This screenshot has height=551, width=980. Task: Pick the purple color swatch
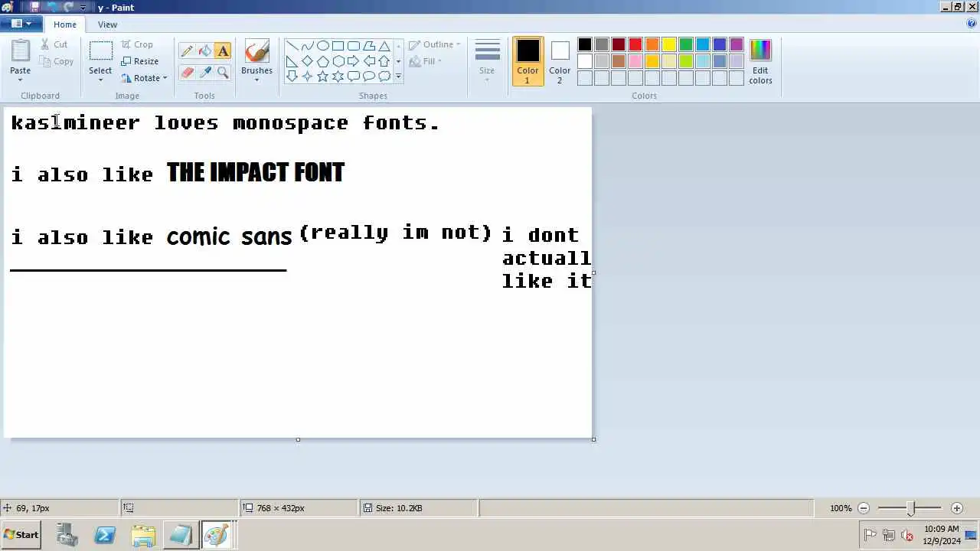tap(737, 45)
